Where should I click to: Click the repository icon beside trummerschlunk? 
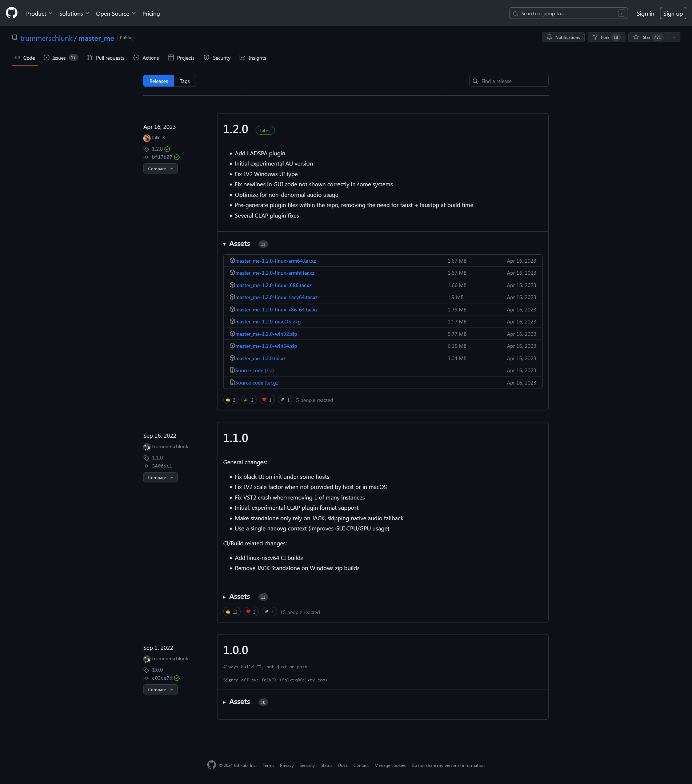click(15, 37)
